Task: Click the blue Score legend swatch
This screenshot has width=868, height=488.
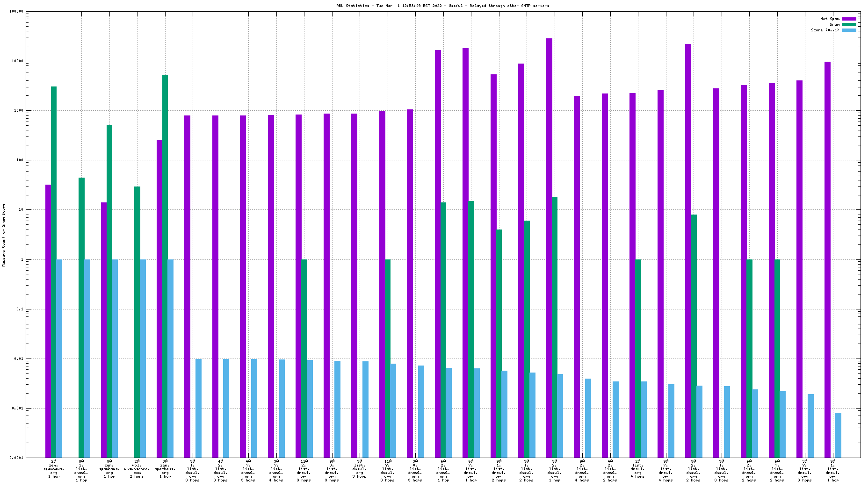Action: [x=849, y=30]
